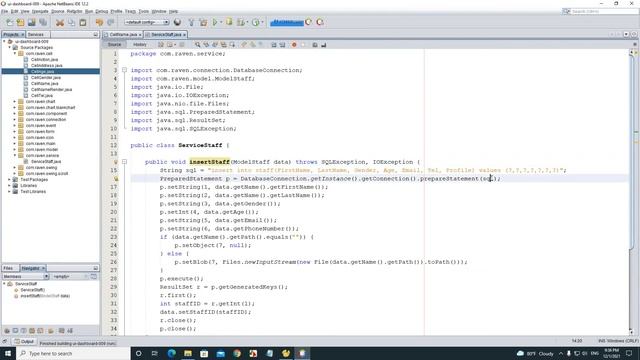The width and height of the screenshot is (640, 360).
Task: Toggle Highlight Search in editor toolbar
Action: point(223,44)
